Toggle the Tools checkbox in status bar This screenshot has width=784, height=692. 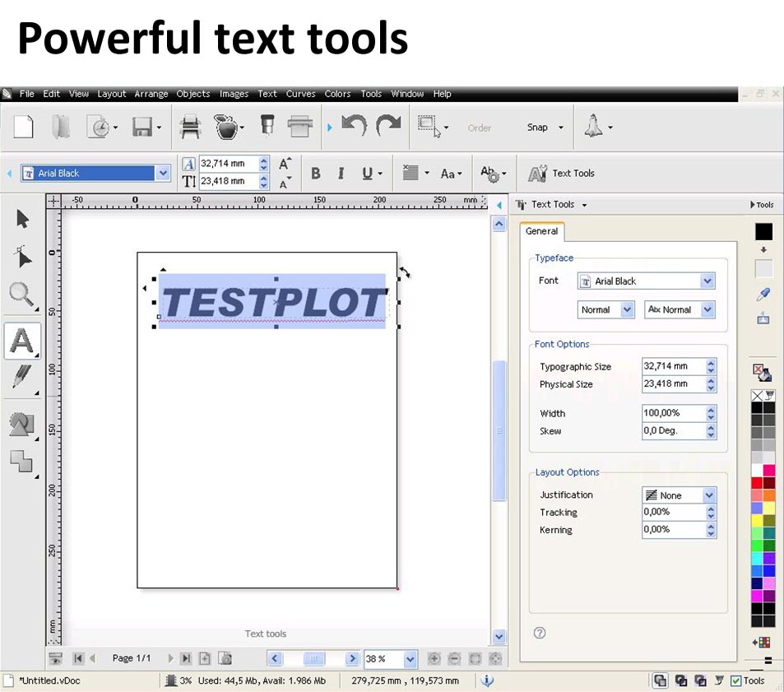(x=735, y=680)
